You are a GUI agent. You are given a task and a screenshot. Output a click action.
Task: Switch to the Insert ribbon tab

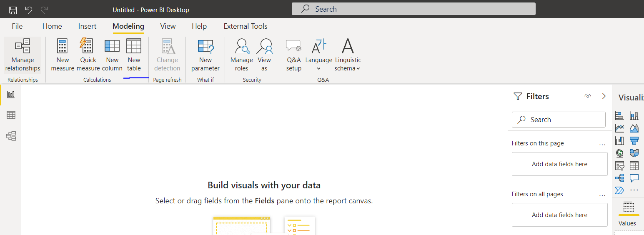(x=87, y=26)
